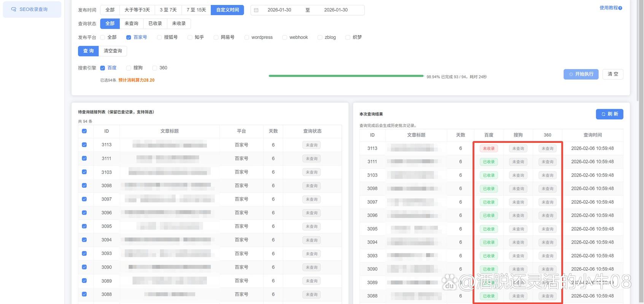The image size is (644, 304).
Task: Uncheck the 百度 search engine checkbox
Action: [x=102, y=68]
